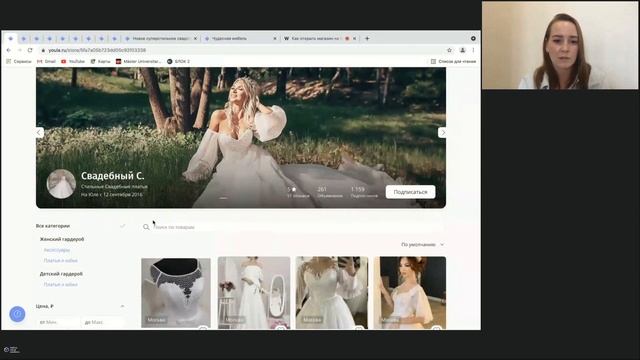
Task: Click the minimum price field
Action: tap(58, 322)
